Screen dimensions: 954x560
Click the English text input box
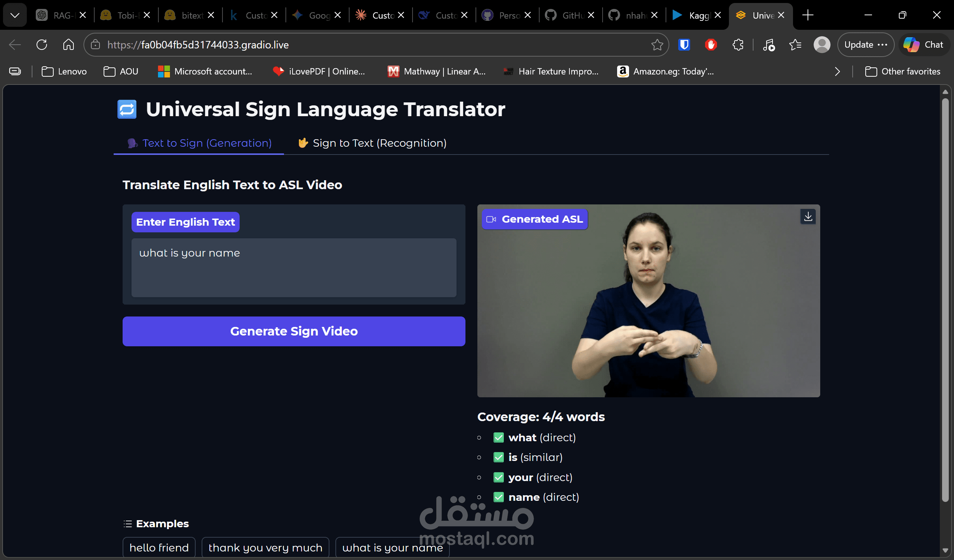coord(294,267)
